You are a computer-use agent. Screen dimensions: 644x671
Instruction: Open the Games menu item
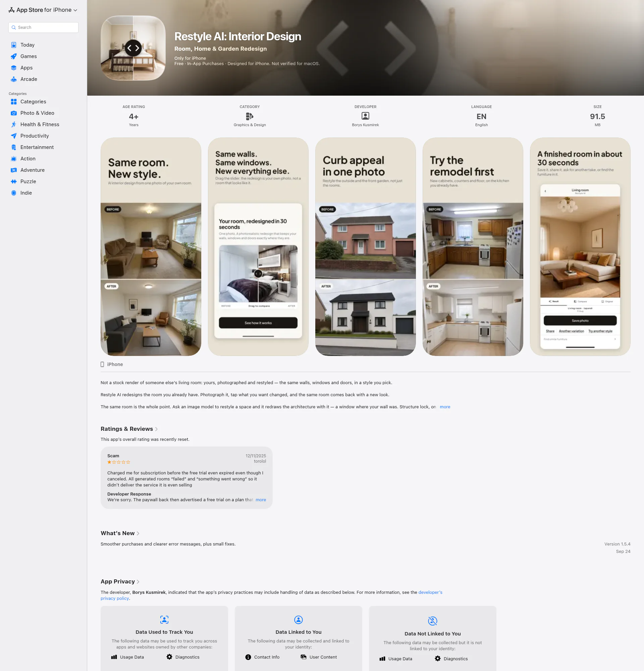click(x=29, y=56)
